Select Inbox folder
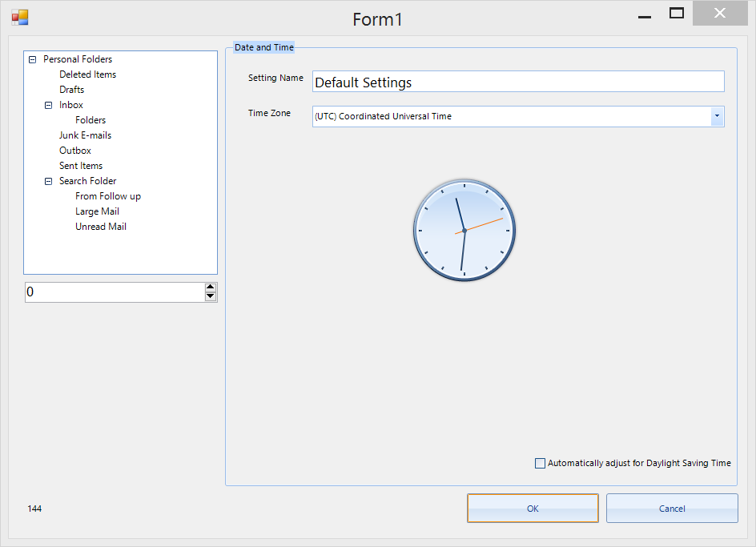 [70, 105]
